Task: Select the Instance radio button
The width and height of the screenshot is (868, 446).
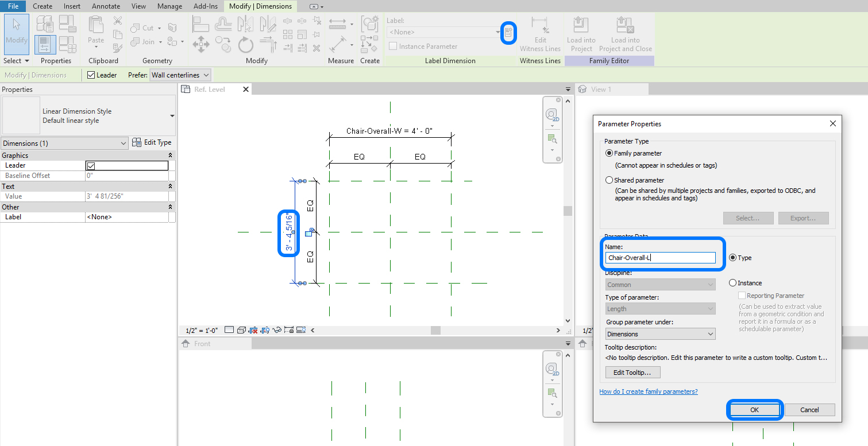Action: point(732,283)
